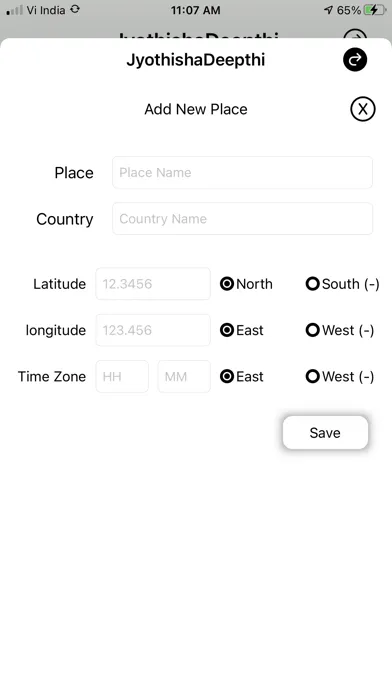Click the Latitude value field
This screenshot has height=696, width=392.
153,284
